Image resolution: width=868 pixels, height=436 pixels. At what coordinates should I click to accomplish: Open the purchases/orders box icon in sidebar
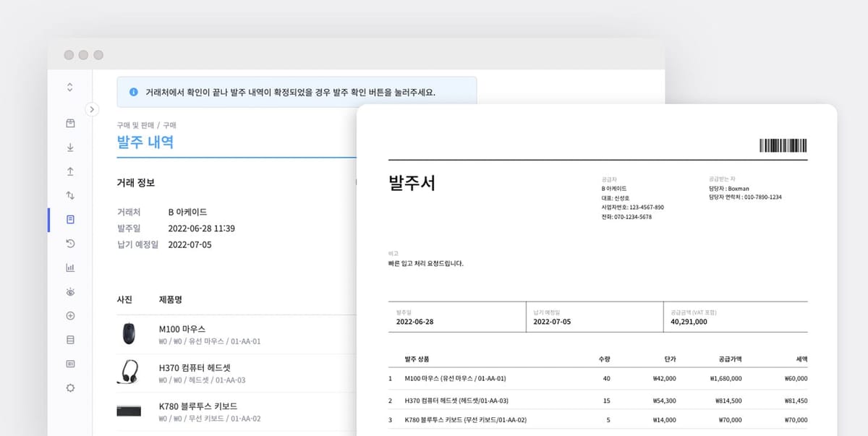[x=69, y=124]
